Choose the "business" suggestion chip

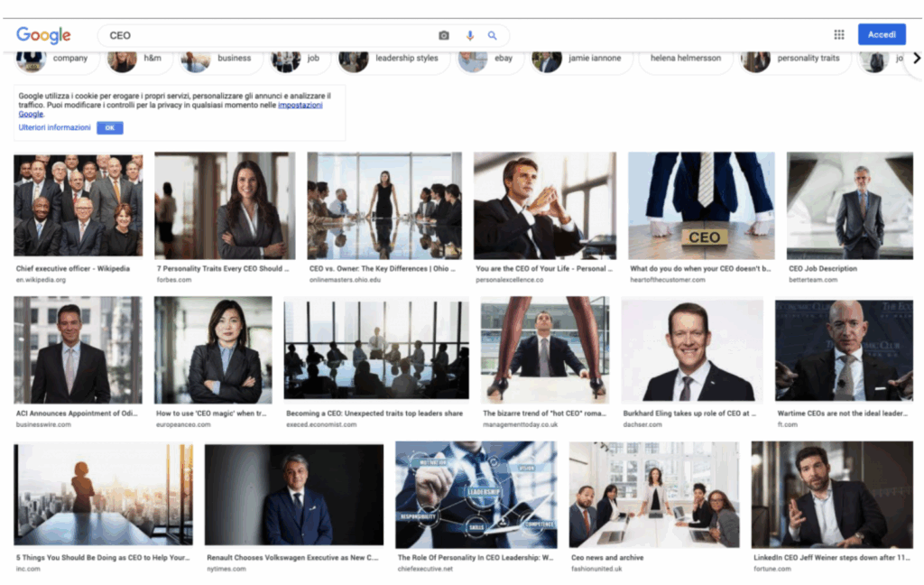[x=222, y=59]
